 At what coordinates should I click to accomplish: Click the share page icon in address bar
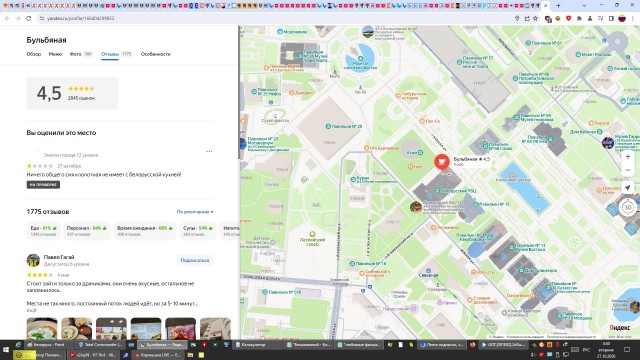tap(527, 18)
